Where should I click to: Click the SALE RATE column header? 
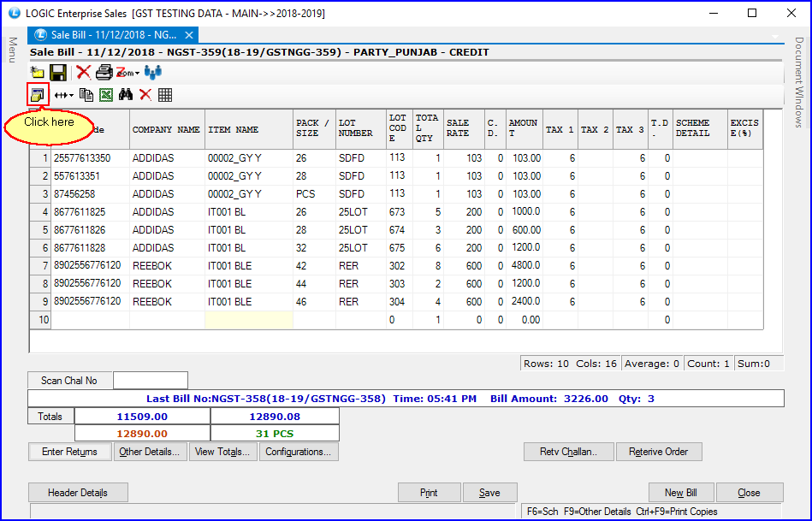464,129
